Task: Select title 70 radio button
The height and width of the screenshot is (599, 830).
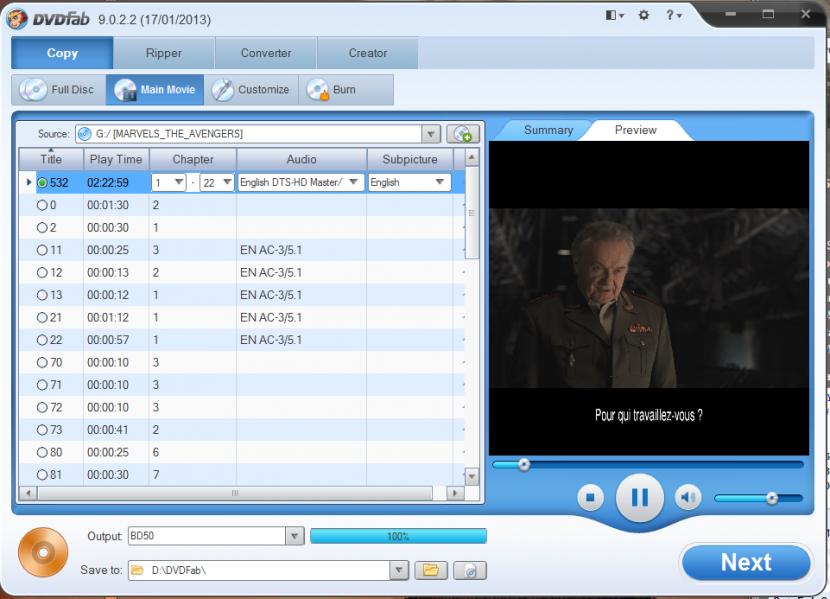Action: coord(42,362)
